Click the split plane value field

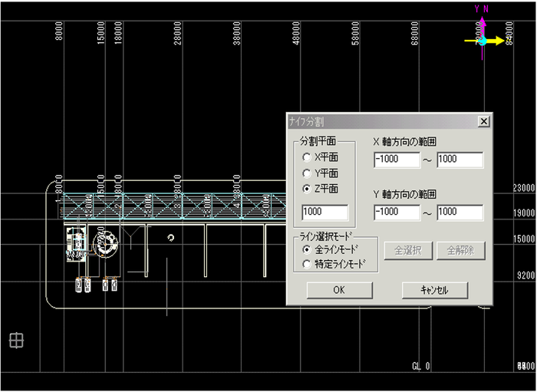tap(325, 212)
